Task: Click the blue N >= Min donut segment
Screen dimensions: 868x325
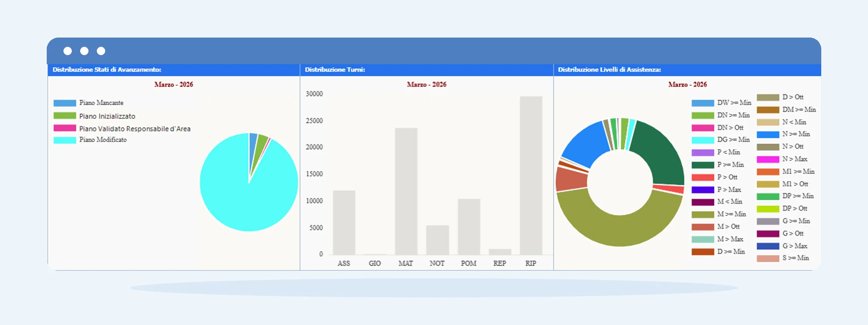Action: (588, 145)
